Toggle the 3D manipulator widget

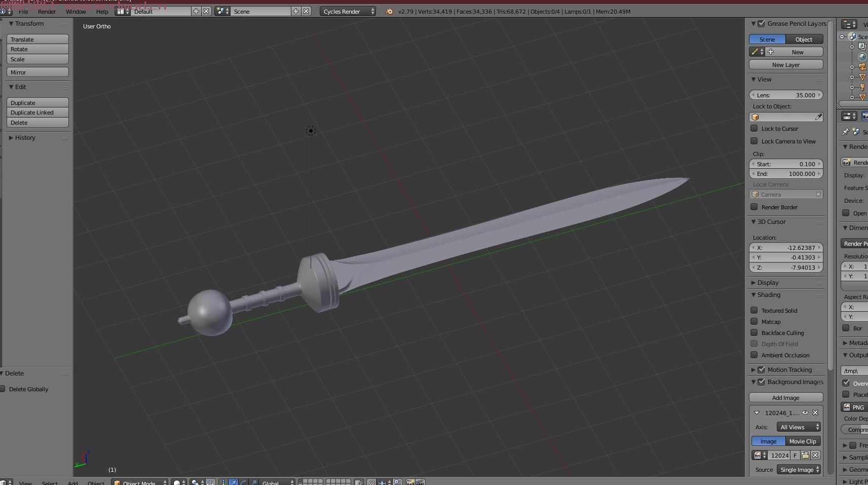click(223, 482)
